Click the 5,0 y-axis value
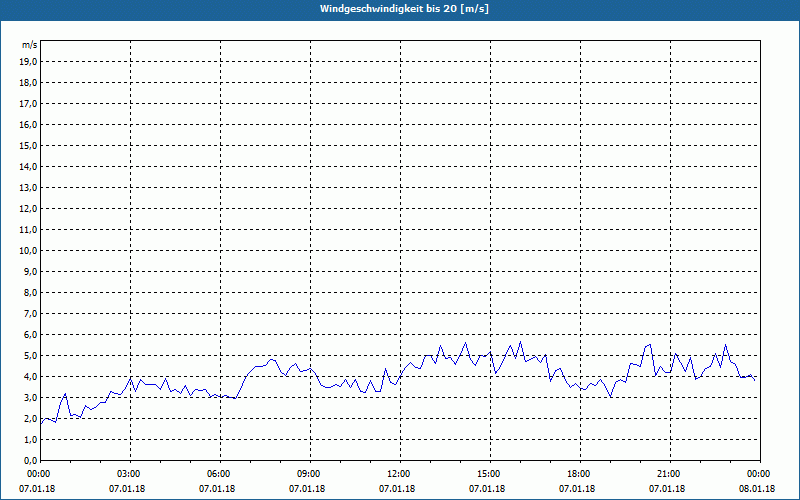Viewport: 800px width, 500px height. tap(31, 356)
